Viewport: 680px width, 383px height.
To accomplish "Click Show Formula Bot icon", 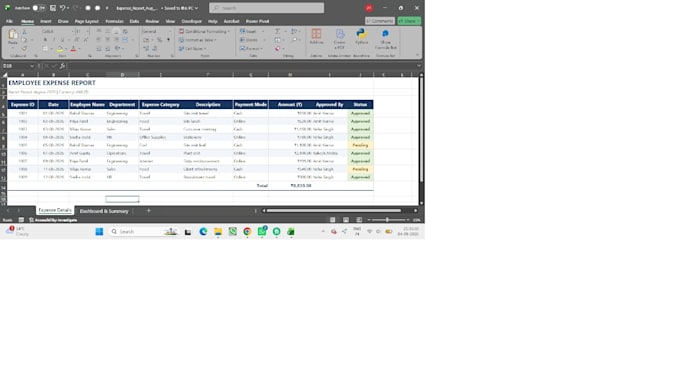I will (386, 38).
